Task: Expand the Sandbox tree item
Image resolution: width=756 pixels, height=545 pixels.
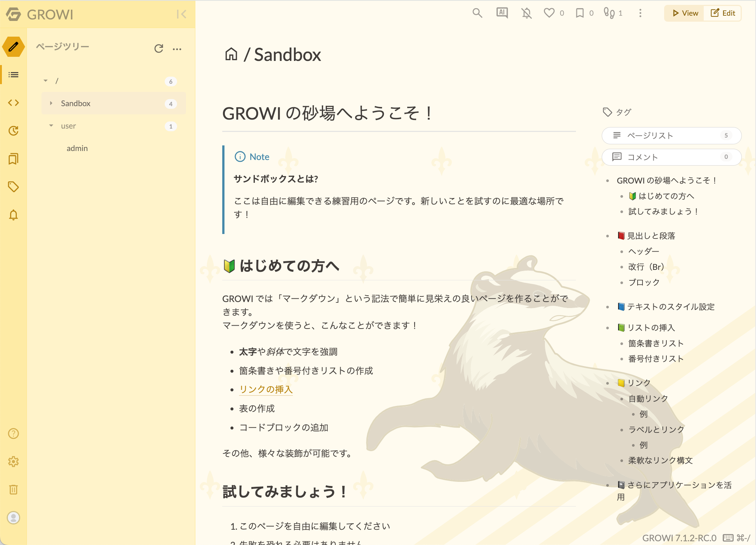Action: tap(51, 103)
